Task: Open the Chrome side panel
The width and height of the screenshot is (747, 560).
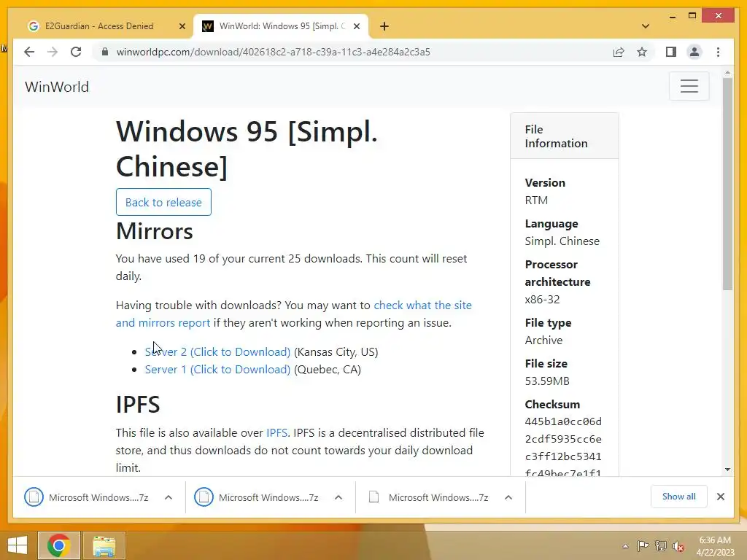Action: point(671,52)
